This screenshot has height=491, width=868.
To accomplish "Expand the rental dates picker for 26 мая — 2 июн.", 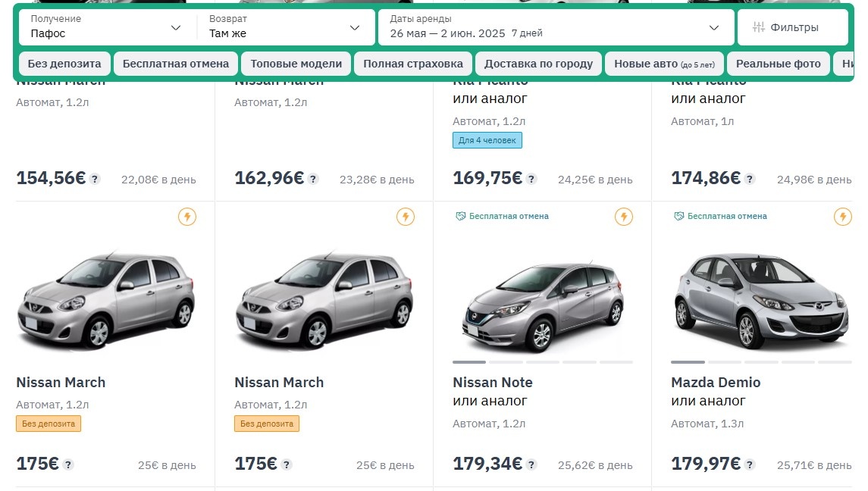I will 553,26.
